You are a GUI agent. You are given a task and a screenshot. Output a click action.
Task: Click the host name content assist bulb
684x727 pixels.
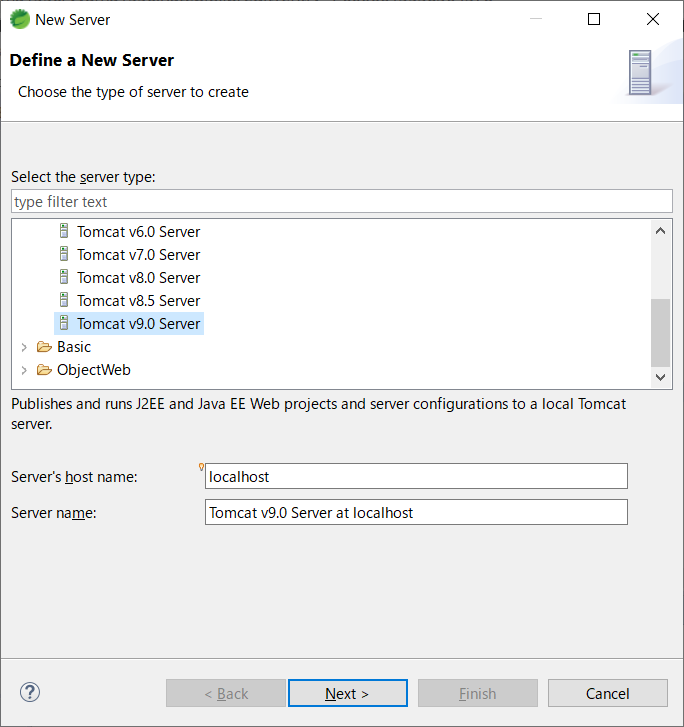pos(201,467)
